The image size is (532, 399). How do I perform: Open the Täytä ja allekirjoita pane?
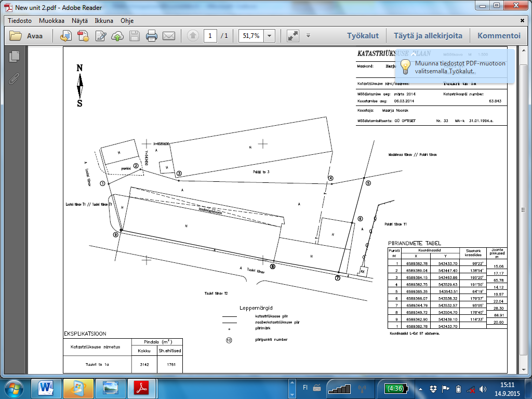428,36
